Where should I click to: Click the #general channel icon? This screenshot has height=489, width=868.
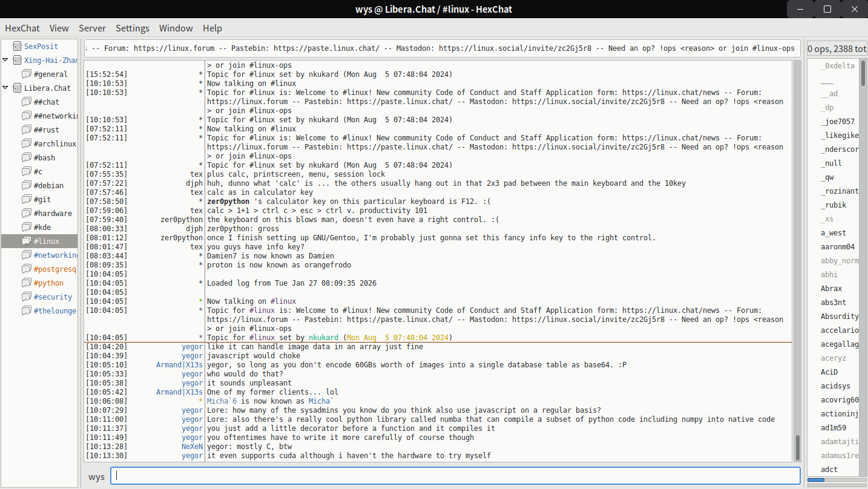pyautogui.click(x=26, y=74)
